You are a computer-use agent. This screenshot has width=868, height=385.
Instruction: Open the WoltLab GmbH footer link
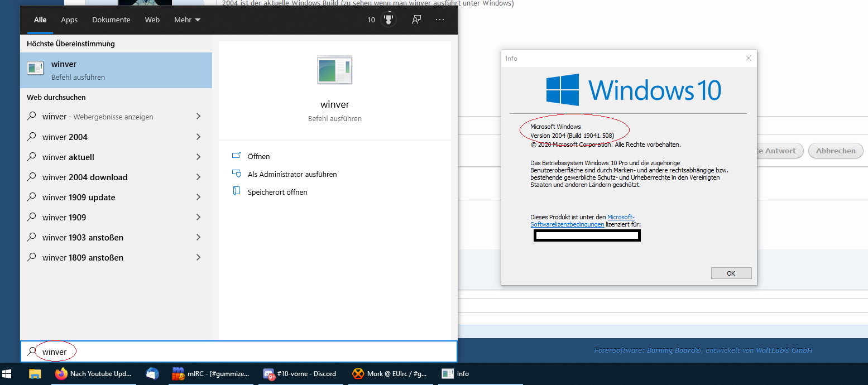[x=784, y=350]
